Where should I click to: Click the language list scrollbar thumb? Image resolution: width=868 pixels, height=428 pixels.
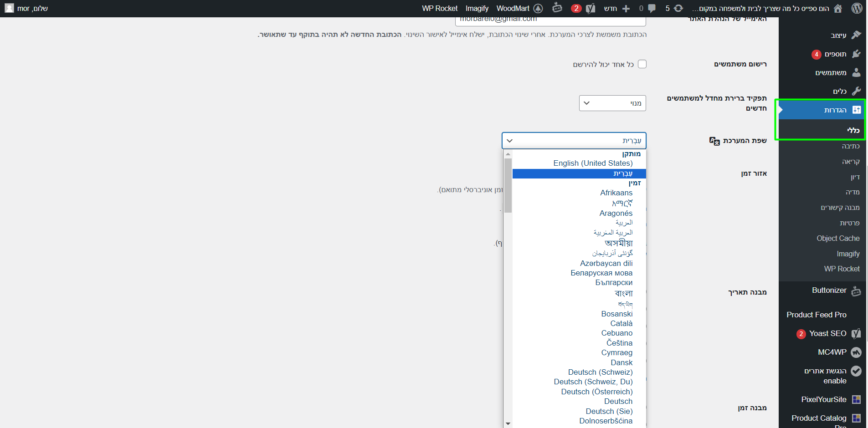point(508,185)
